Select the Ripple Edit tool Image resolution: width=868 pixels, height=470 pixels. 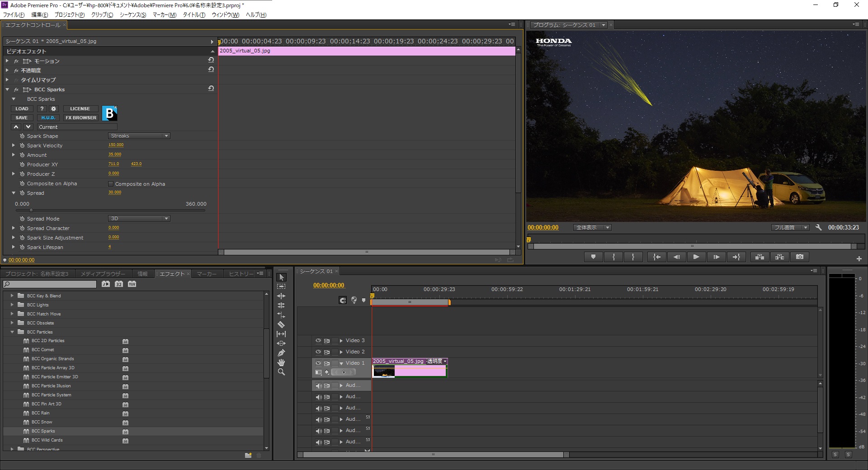[x=281, y=296]
